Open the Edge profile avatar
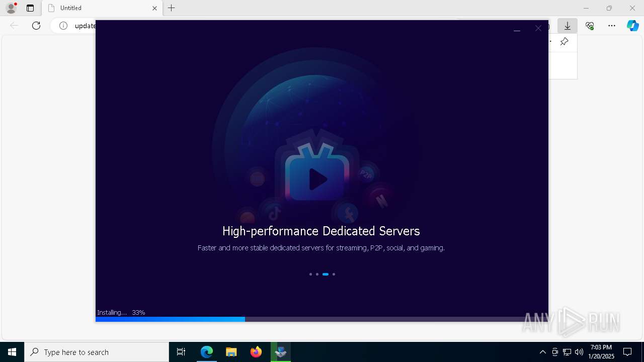 [11, 8]
